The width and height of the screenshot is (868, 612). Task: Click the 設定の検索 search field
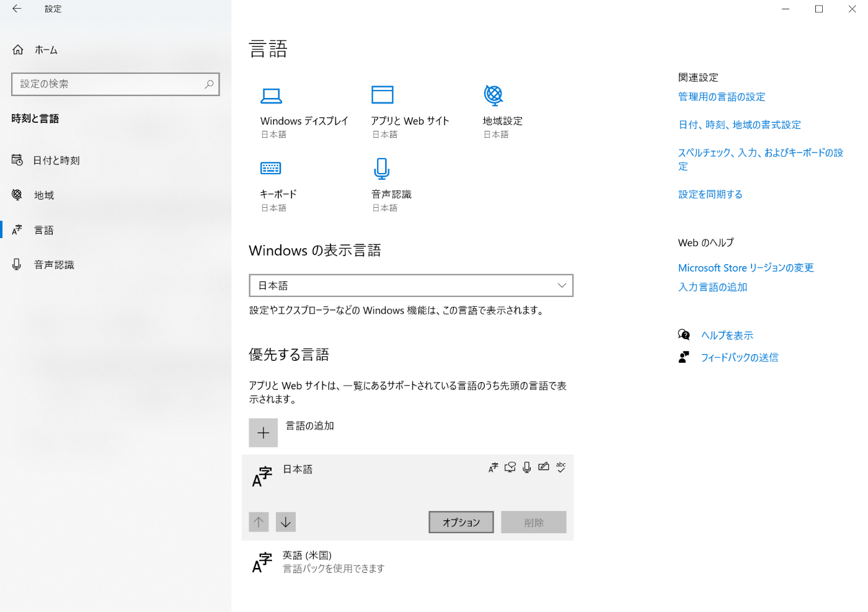[x=115, y=84]
